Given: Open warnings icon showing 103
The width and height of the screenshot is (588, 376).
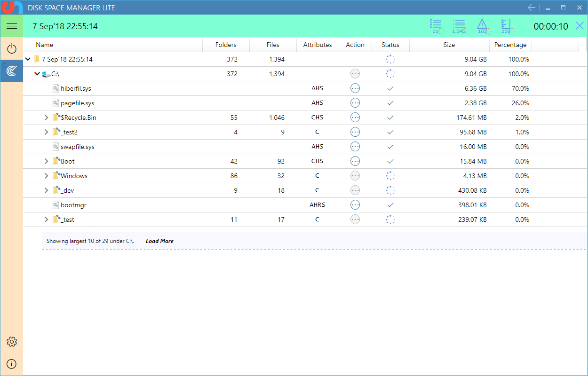Looking at the screenshot, I should pyautogui.click(x=483, y=26).
